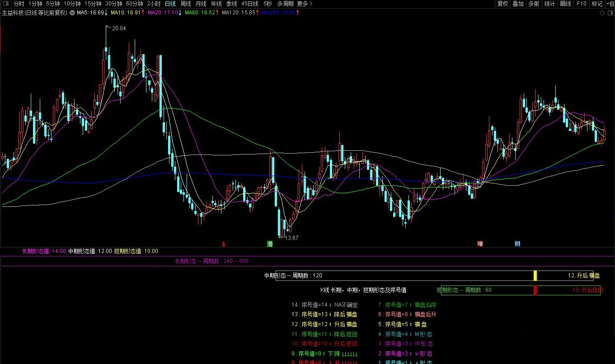Image resolution: width=615 pixels, height=364 pixels.
Task: Click the 叠加 overlay button
Action: 518,4
